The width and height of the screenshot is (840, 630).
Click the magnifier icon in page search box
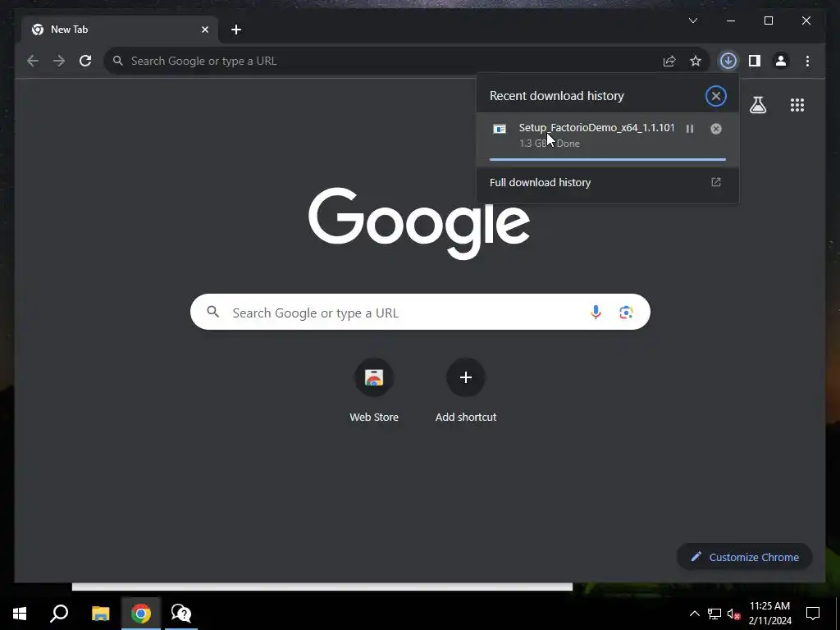212,312
